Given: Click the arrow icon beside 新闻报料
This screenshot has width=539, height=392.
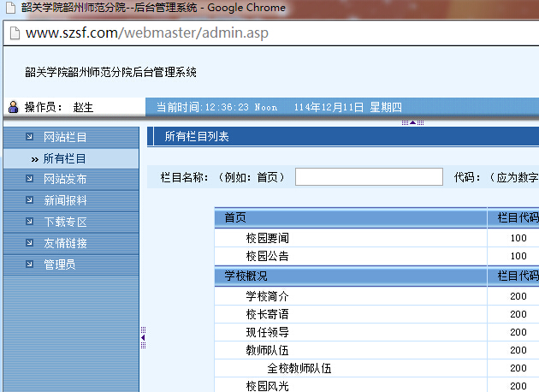Looking at the screenshot, I should (30, 199).
